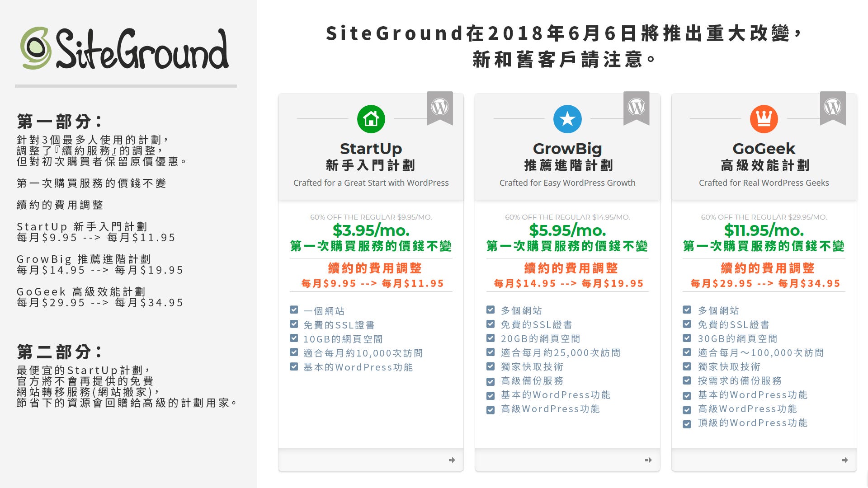
Task: Click '60% OFF THE REGULAR $29.95/MO.'
Action: pyautogui.click(x=764, y=217)
